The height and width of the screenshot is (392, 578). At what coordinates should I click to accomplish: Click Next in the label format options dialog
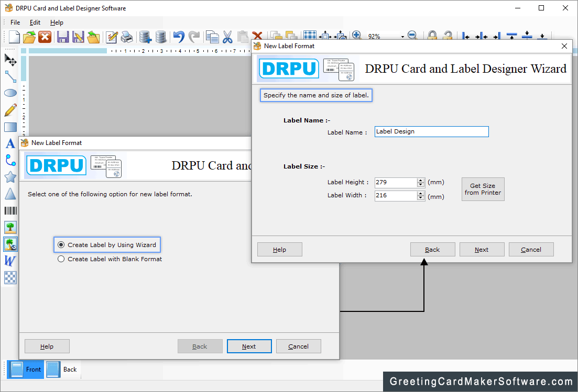click(x=249, y=346)
